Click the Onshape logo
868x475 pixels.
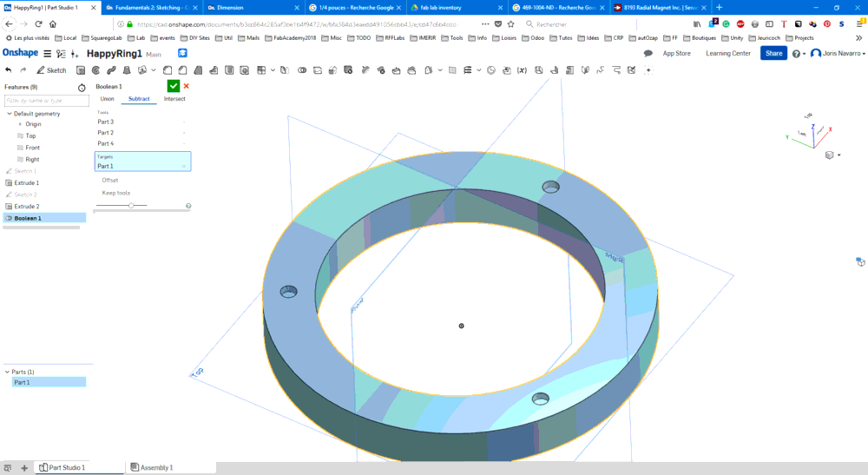(x=21, y=53)
